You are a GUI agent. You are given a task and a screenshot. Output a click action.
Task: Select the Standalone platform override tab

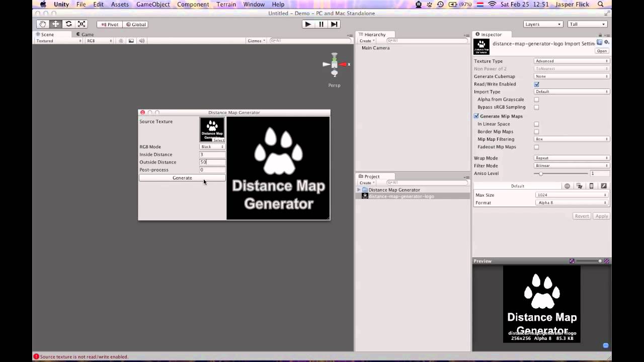(579, 186)
